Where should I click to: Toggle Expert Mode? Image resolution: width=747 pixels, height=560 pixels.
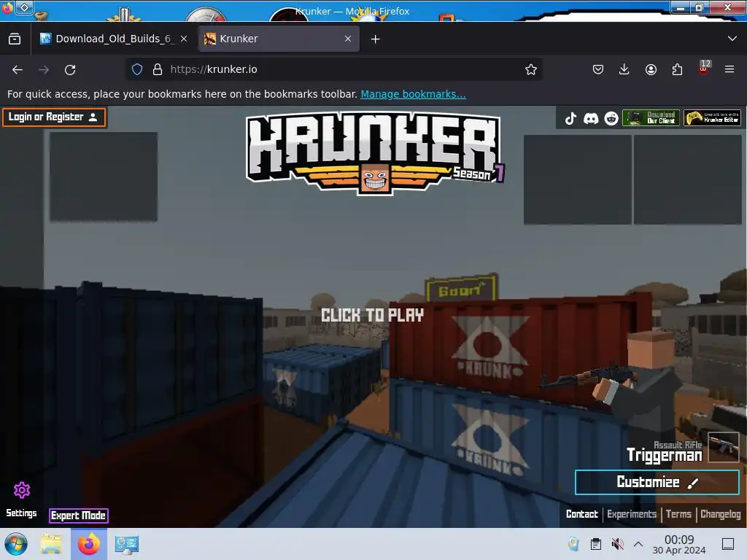click(79, 516)
